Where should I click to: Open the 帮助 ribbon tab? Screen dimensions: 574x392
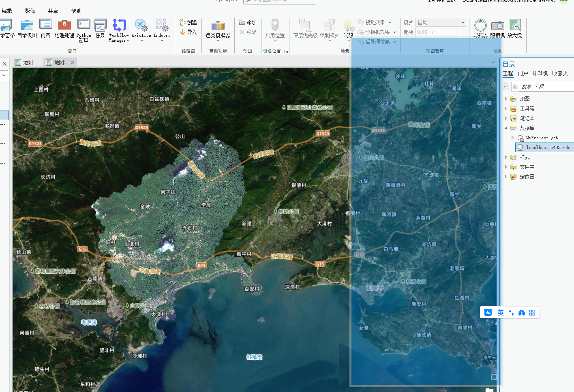pyautogui.click(x=76, y=11)
